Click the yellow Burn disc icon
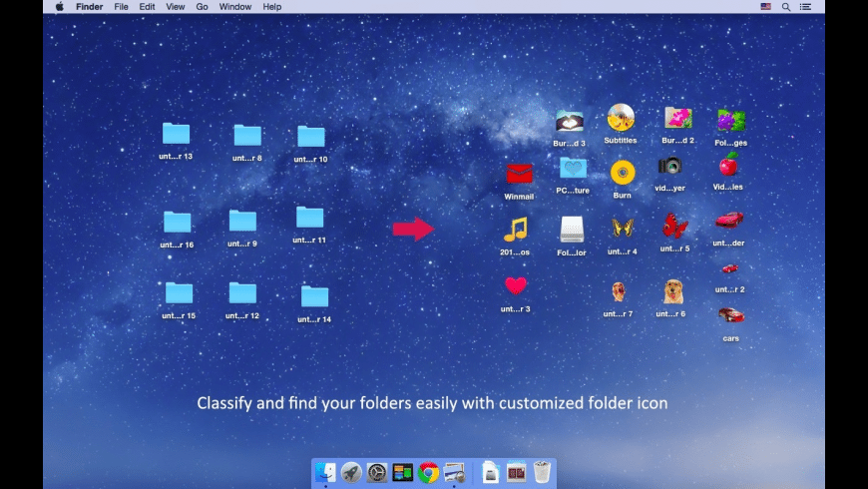Image resolution: width=868 pixels, height=489 pixels. click(x=623, y=172)
